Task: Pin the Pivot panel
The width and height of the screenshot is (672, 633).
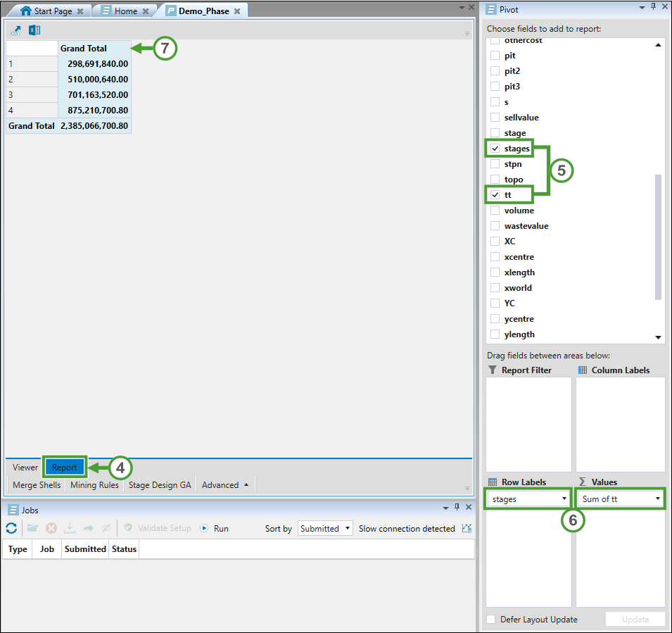Action: coord(653,7)
